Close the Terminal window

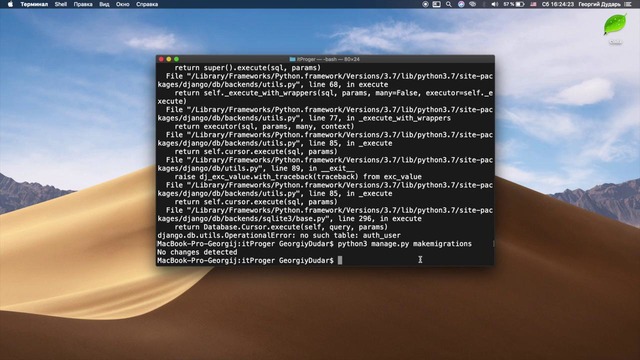(161, 59)
